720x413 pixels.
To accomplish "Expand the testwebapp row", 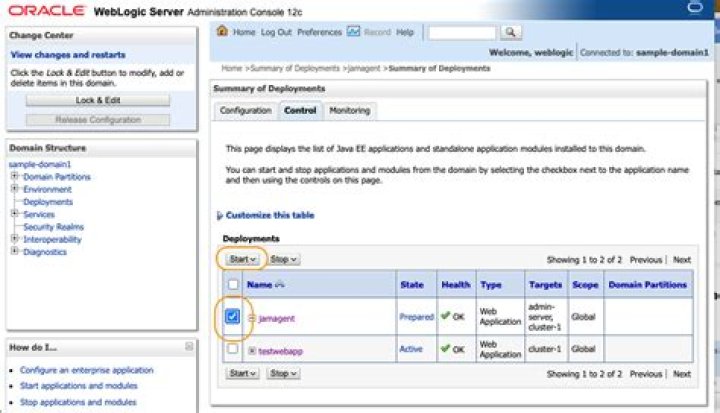I will (x=252, y=351).
